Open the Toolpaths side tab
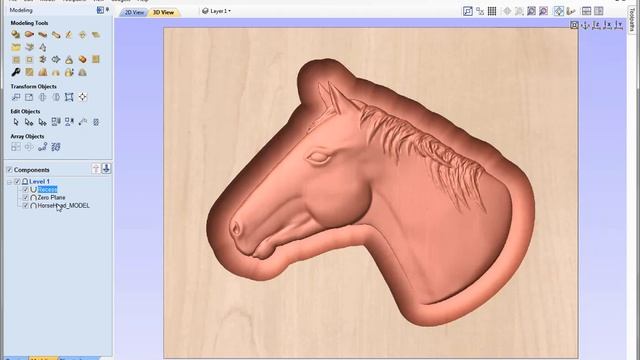640x360 pixels. coord(632,20)
